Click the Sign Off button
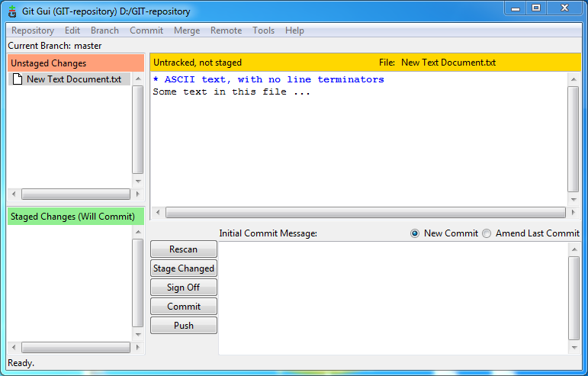Viewport: 588px width, 376px height. click(x=183, y=288)
